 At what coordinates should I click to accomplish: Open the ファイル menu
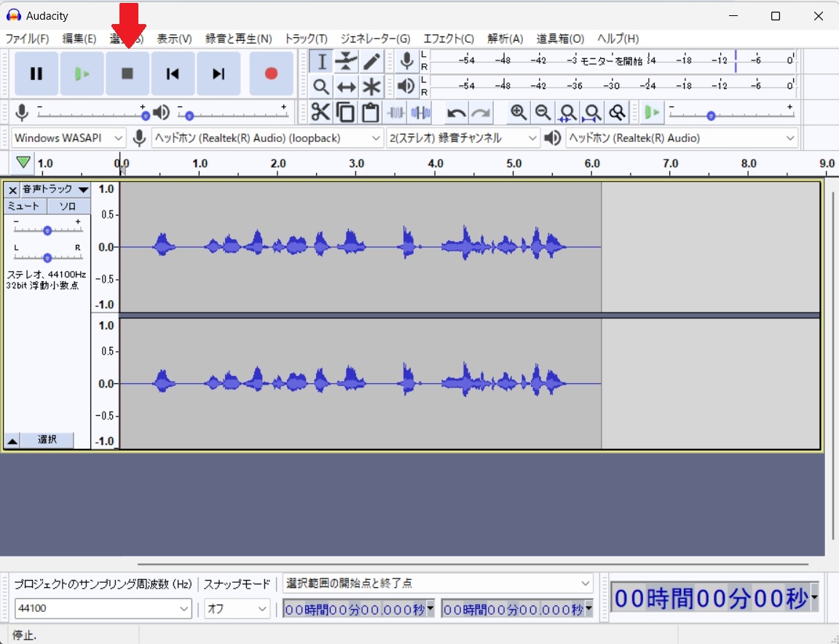(x=27, y=39)
